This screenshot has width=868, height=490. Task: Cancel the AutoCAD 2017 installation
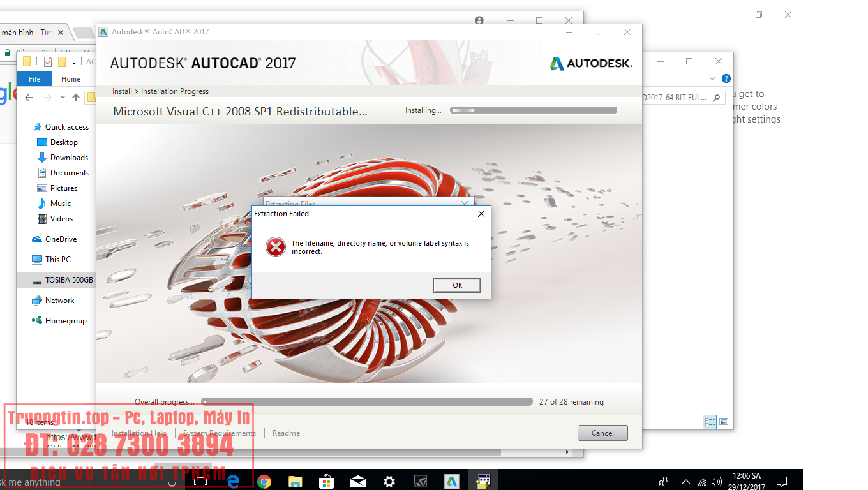coord(602,433)
